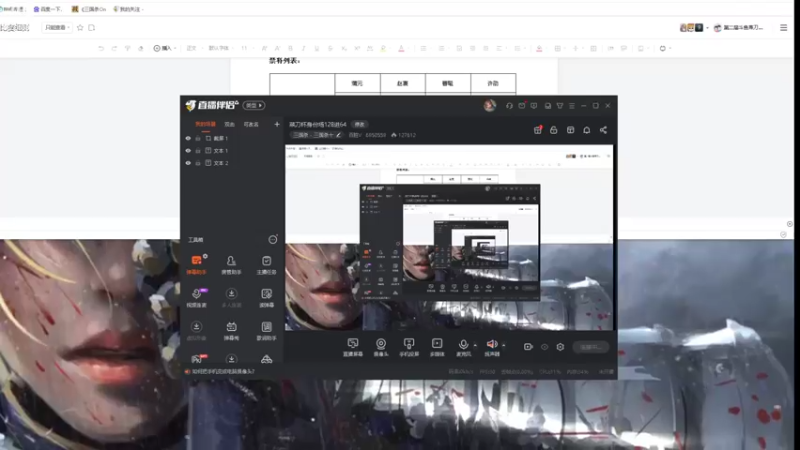Add a screen capture source in bottom bar

[x=353, y=347]
